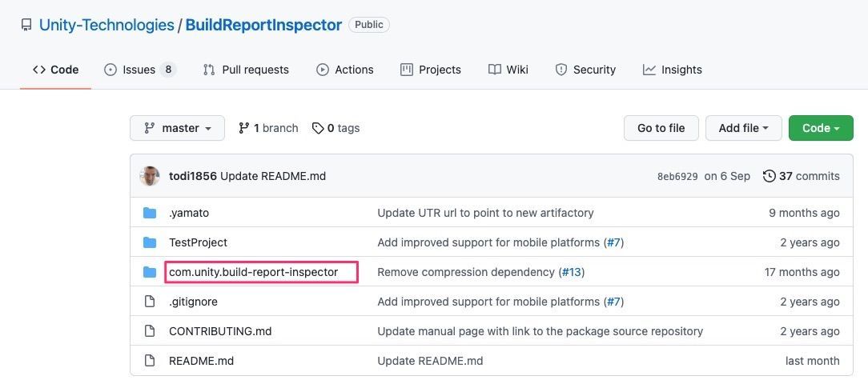The height and width of the screenshot is (384, 868).
Task: Click the TestProject folder icon
Action: [150, 242]
